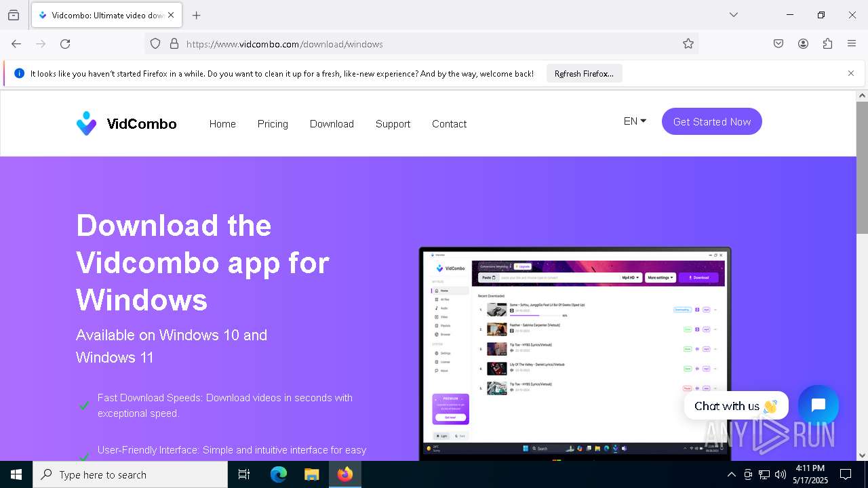Close the Vidcombo browser tab
The height and width of the screenshot is (488, 868).
tap(171, 15)
